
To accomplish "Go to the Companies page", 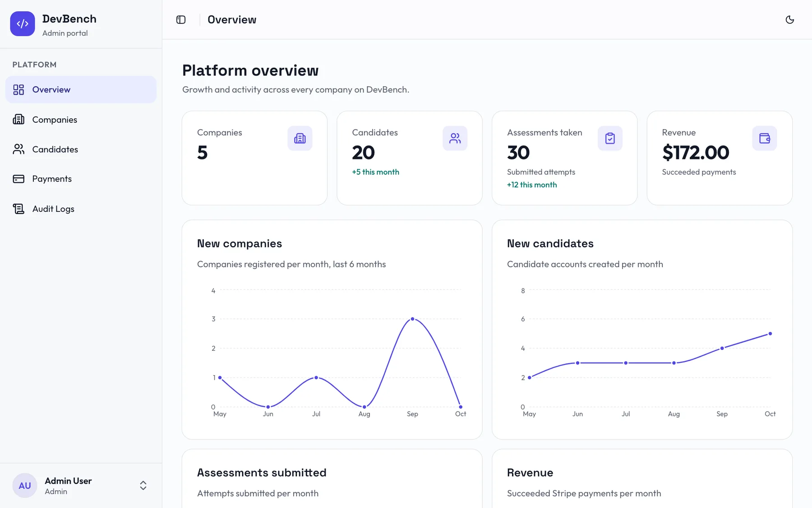I will pyautogui.click(x=81, y=119).
